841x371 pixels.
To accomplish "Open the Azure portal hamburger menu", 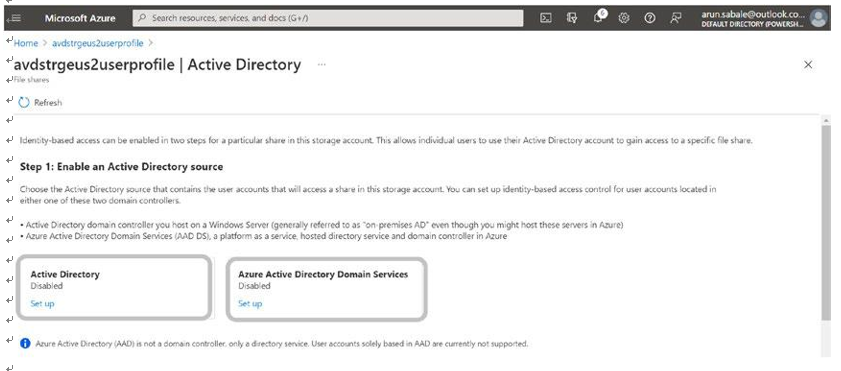I will (x=15, y=18).
